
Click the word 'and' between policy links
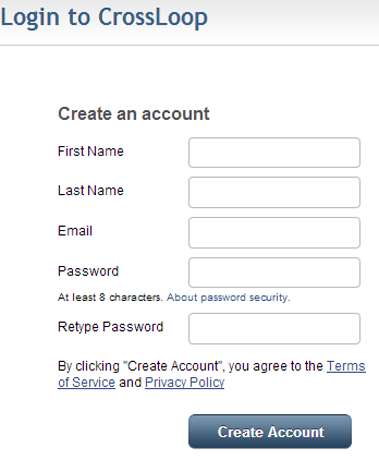(130, 382)
